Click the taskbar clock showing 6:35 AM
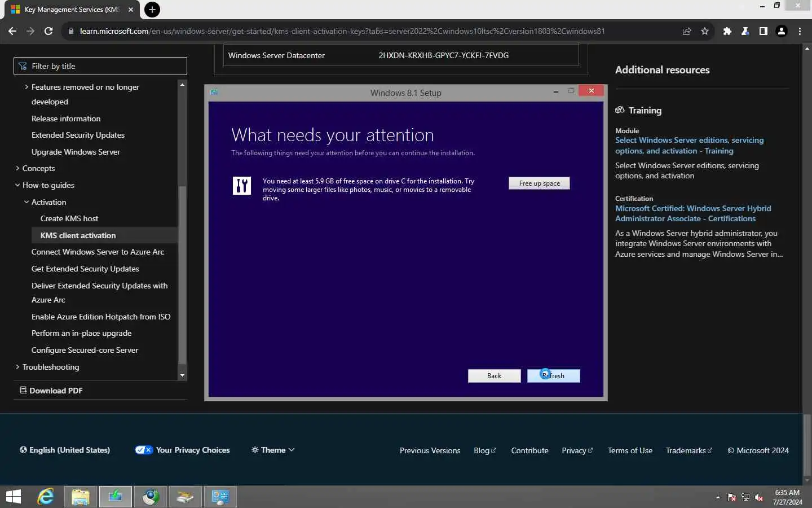This screenshot has height=508, width=812. point(787,497)
